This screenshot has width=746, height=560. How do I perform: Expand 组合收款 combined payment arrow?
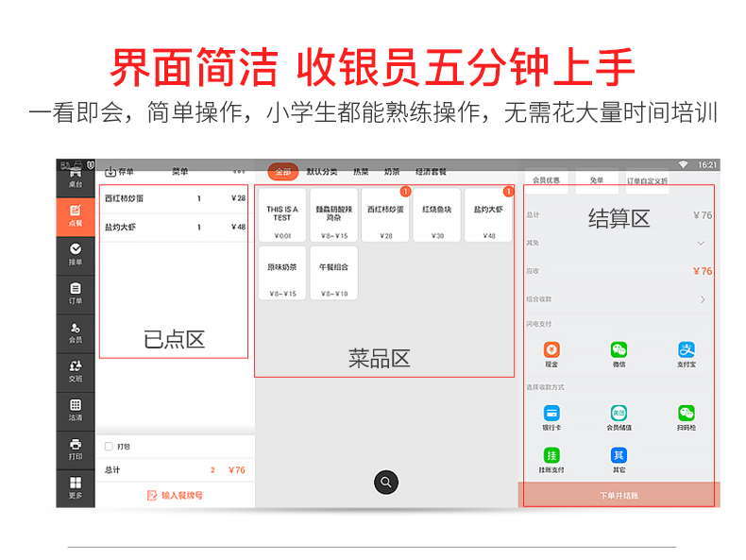click(x=702, y=299)
